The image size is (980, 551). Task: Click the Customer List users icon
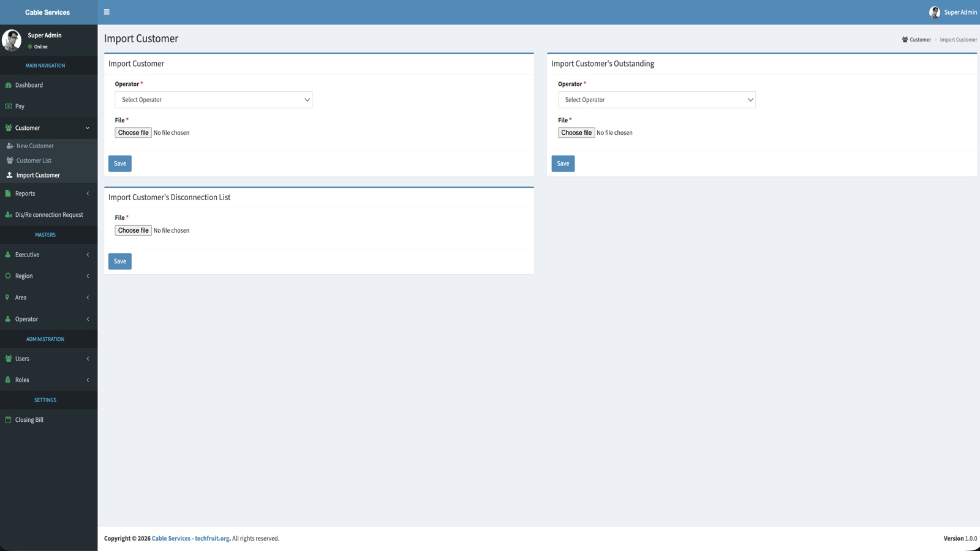click(x=10, y=160)
